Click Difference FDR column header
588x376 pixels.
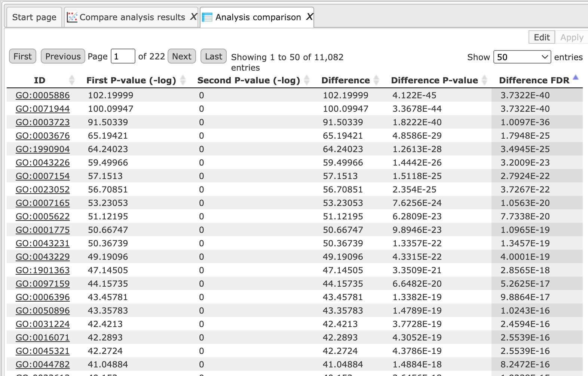coord(534,80)
